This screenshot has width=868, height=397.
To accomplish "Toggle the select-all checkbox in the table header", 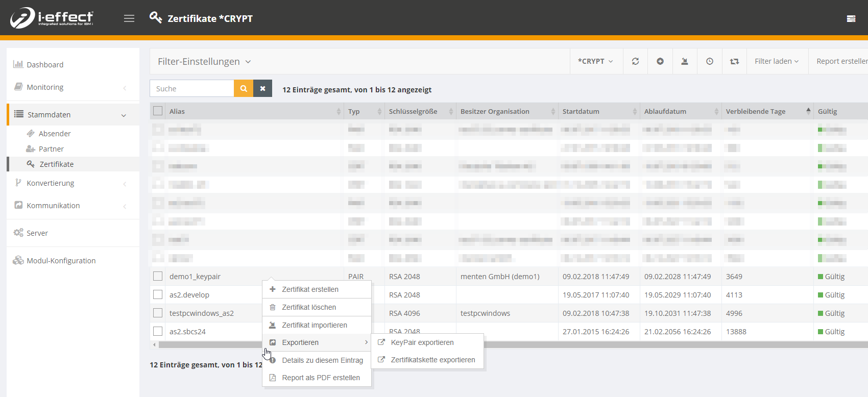I will (x=158, y=111).
